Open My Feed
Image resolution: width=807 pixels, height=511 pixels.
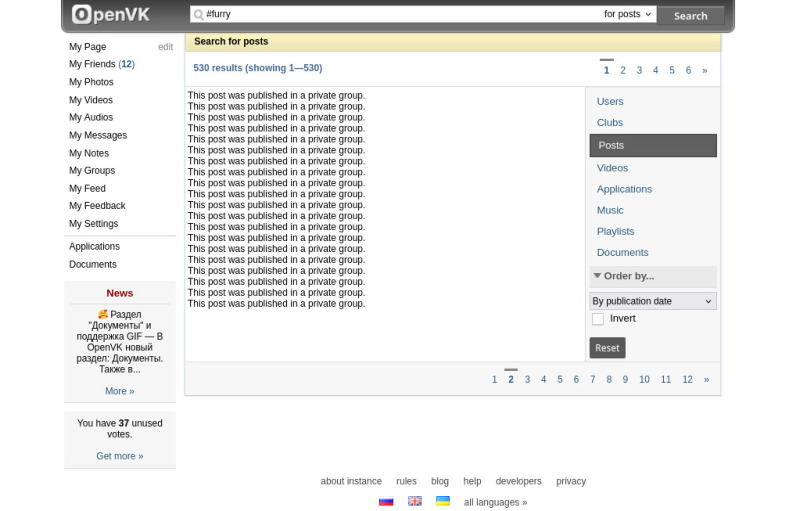pyautogui.click(x=87, y=188)
